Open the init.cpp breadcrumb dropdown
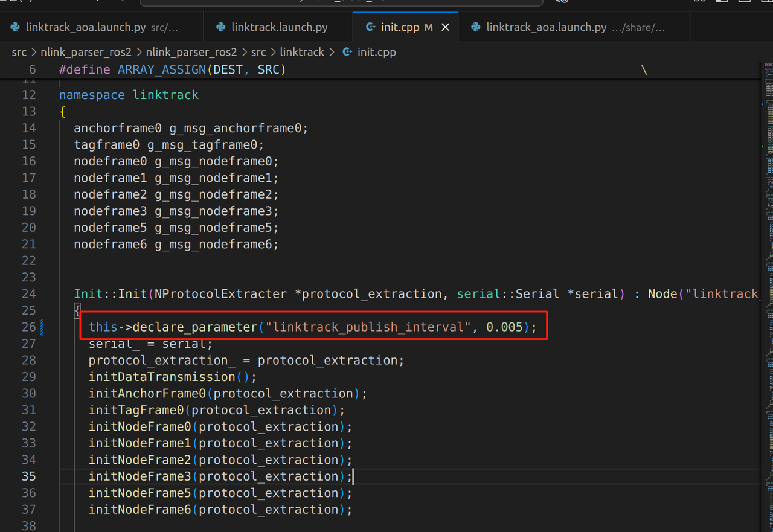The height and width of the screenshot is (532, 773). point(376,52)
